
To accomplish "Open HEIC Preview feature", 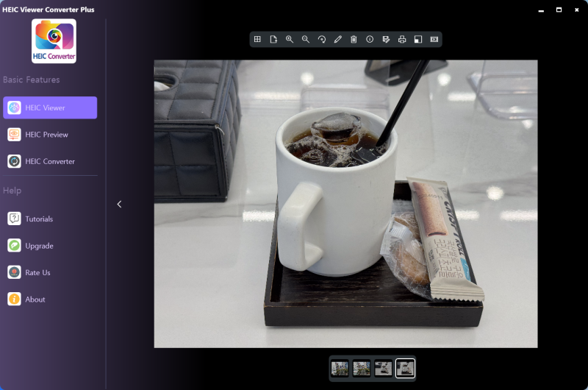I will tap(50, 135).
